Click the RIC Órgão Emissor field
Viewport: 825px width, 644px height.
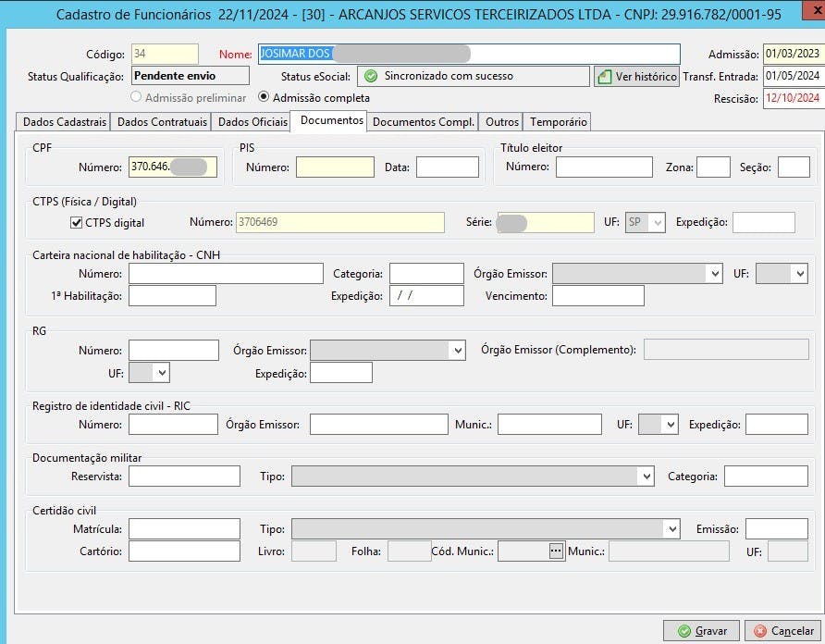[x=379, y=425]
